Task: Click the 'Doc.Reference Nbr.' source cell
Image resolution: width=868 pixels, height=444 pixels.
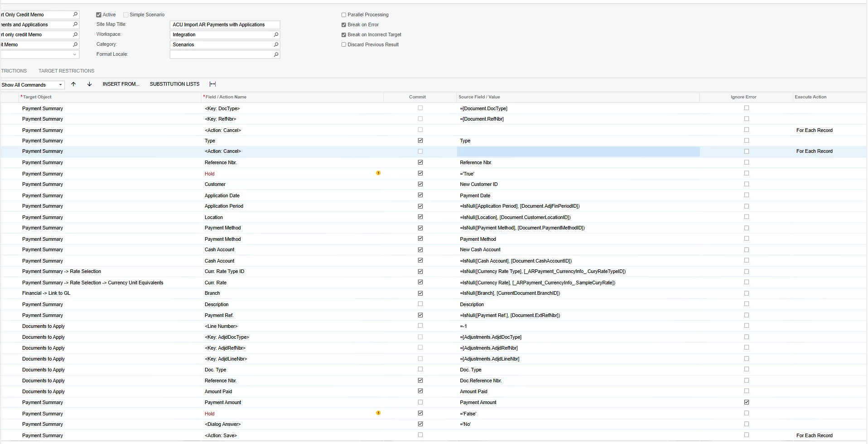Action: (x=578, y=381)
